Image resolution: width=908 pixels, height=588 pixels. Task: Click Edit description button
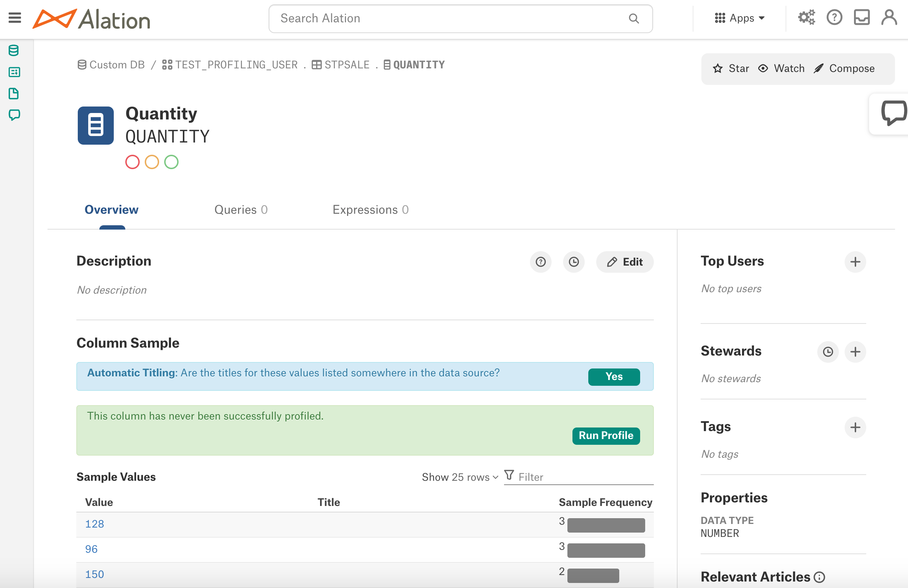(624, 262)
